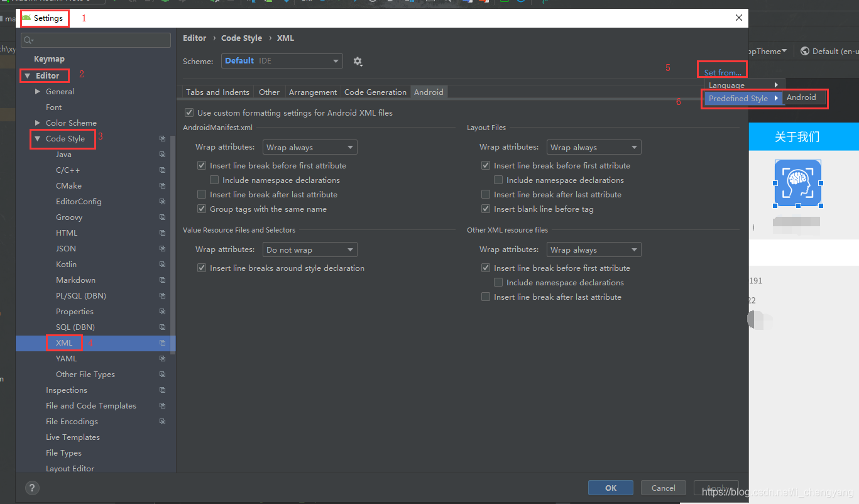Click the copy settings icon beside Java
This screenshot has height=504, width=859.
pyautogui.click(x=162, y=154)
